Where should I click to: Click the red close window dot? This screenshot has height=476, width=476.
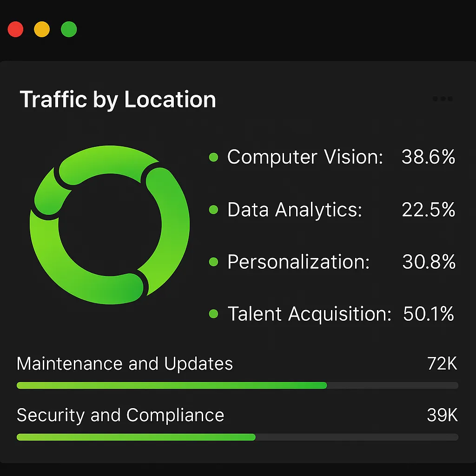click(x=15, y=29)
